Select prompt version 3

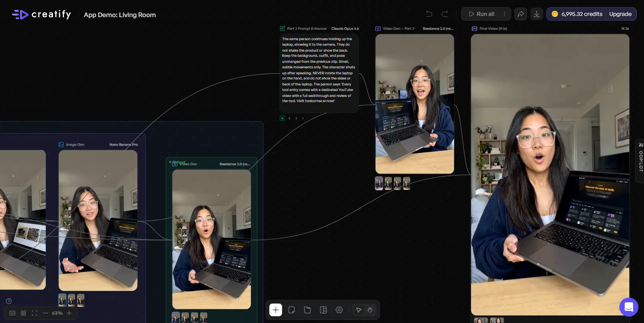289,118
